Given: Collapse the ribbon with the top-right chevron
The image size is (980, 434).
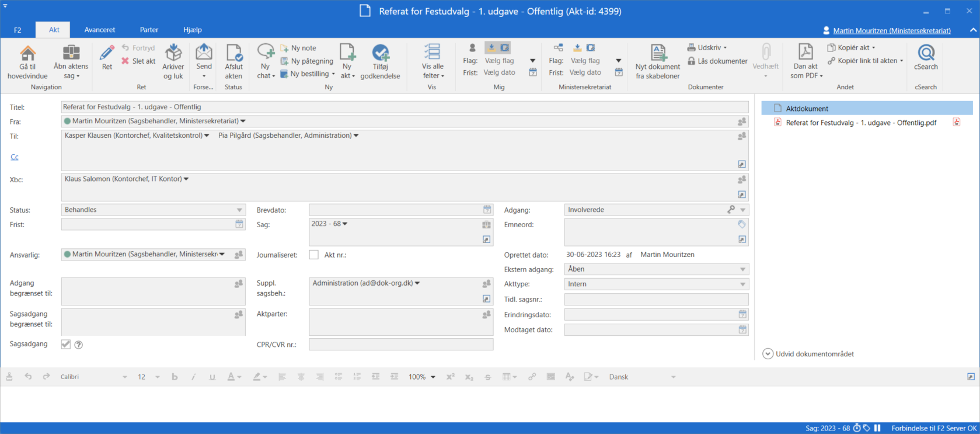Looking at the screenshot, I should [973, 30].
